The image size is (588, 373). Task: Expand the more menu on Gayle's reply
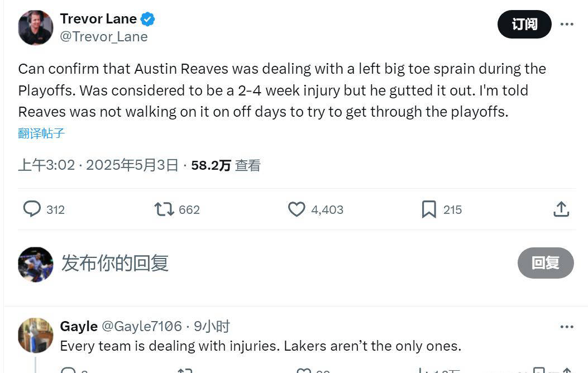pos(567,327)
